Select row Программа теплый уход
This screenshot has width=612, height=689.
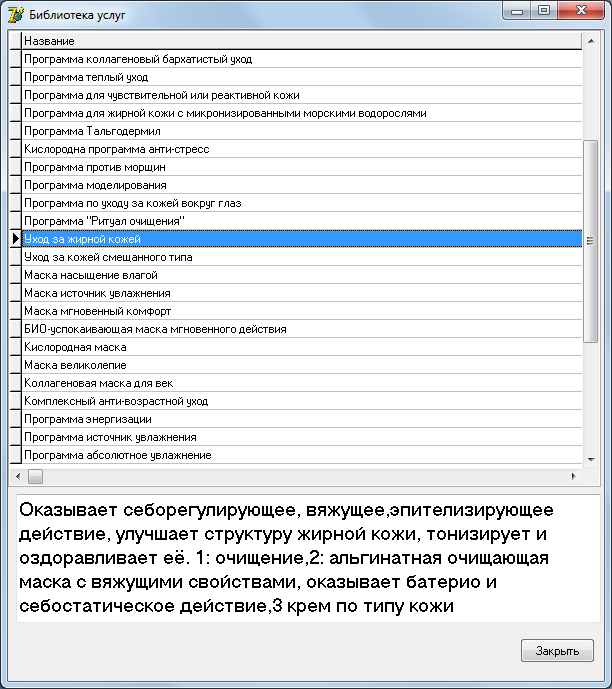(302, 77)
